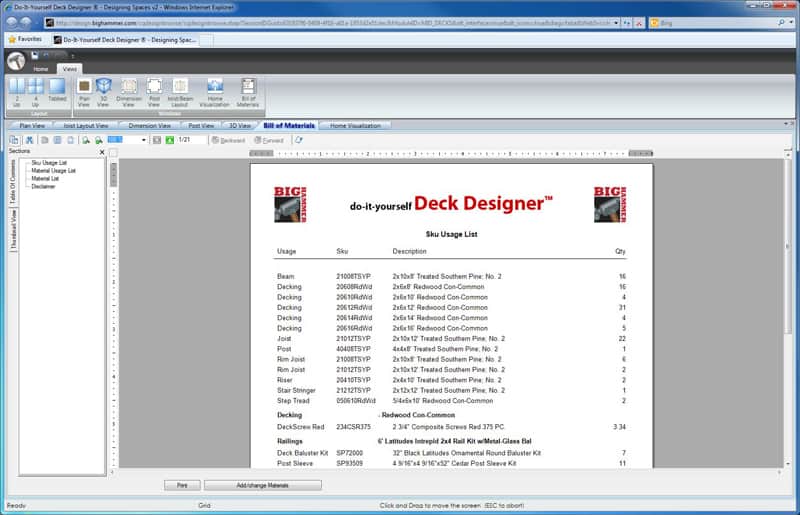
Task: Switch to the Home ribbon tab
Action: click(x=41, y=69)
